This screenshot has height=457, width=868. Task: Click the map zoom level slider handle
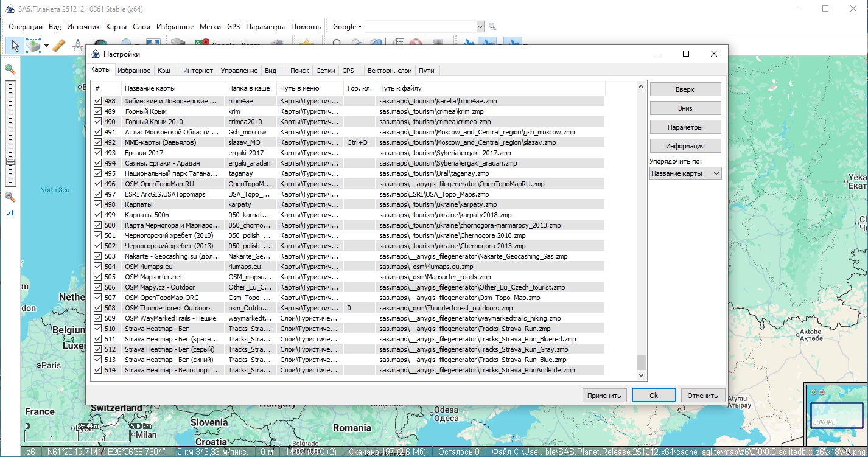point(10,161)
